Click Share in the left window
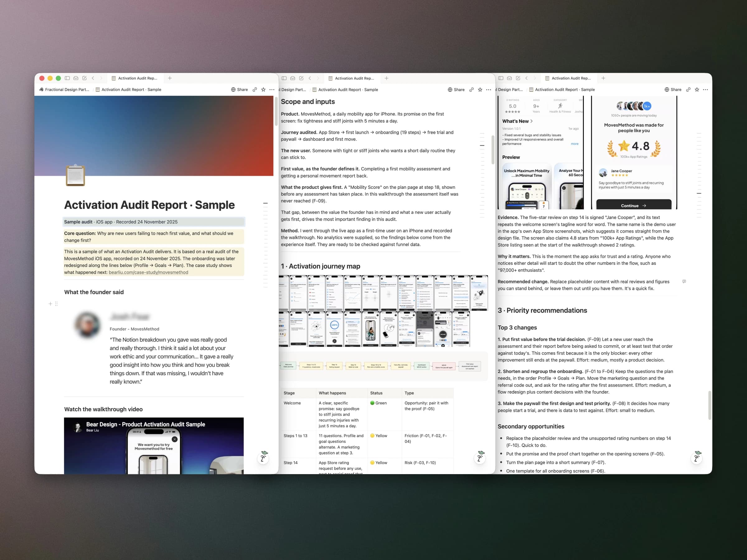Viewport: 747px width, 560px height. (239, 90)
